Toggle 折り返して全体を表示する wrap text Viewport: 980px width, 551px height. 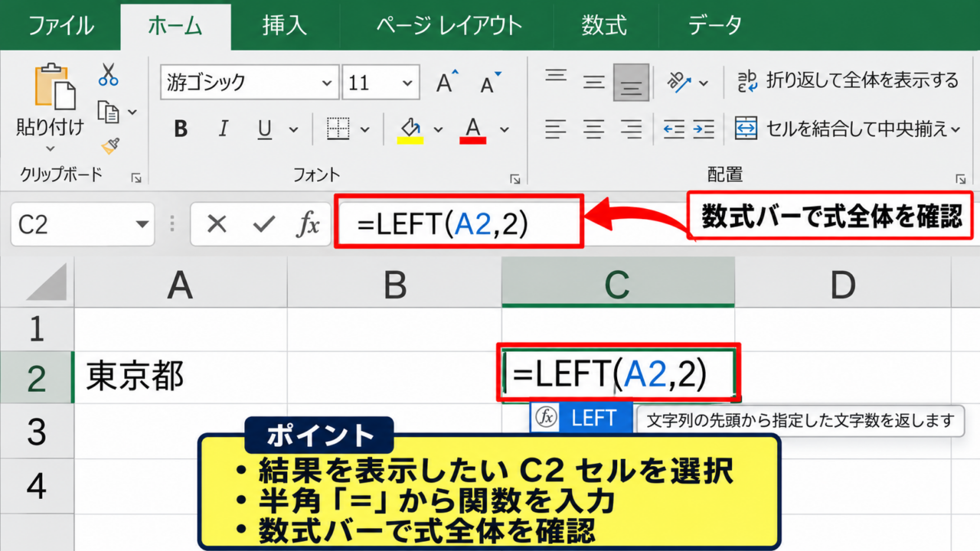[847, 80]
